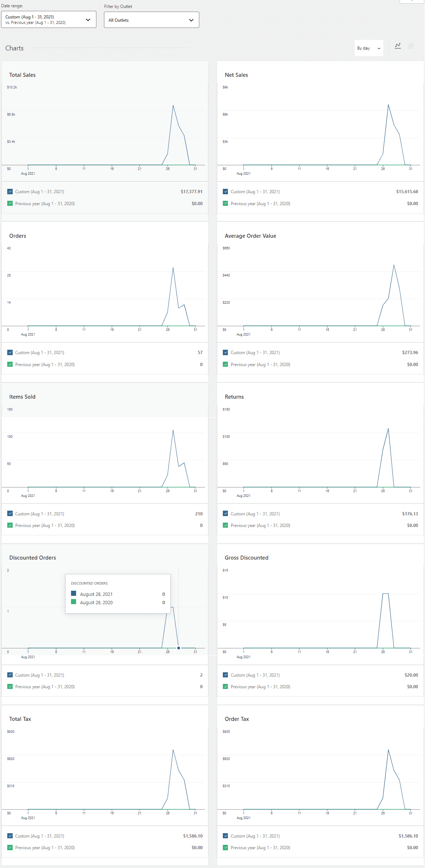Click the $17,377.91 Total Sales value

(192, 192)
